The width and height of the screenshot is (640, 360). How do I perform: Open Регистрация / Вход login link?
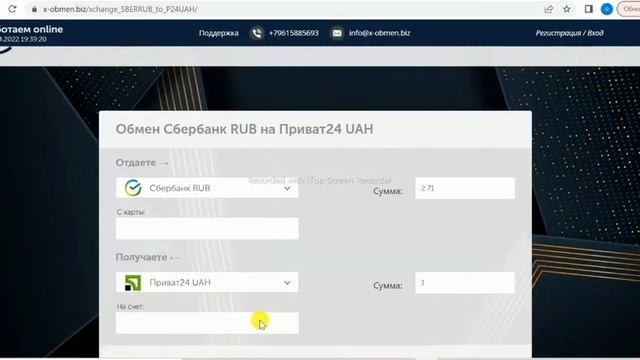point(569,33)
